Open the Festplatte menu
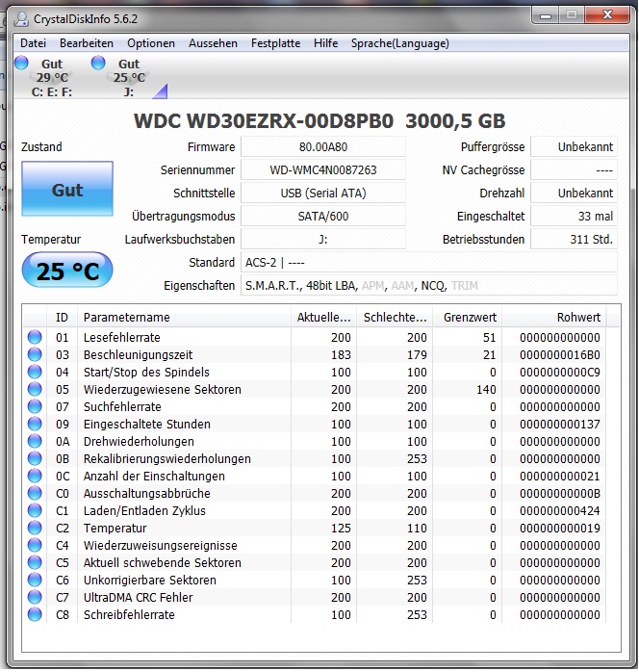The image size is (639, 672). tap(275, 43)
